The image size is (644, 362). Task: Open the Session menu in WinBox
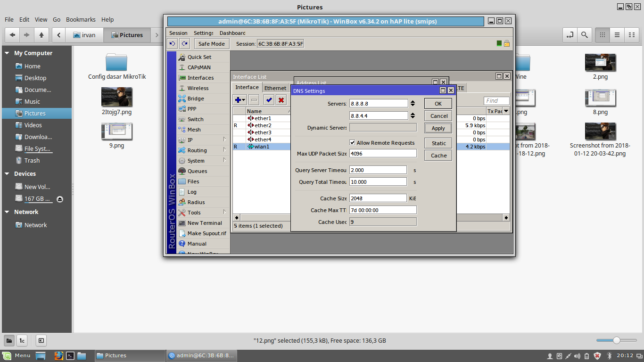tap(178, 33)
